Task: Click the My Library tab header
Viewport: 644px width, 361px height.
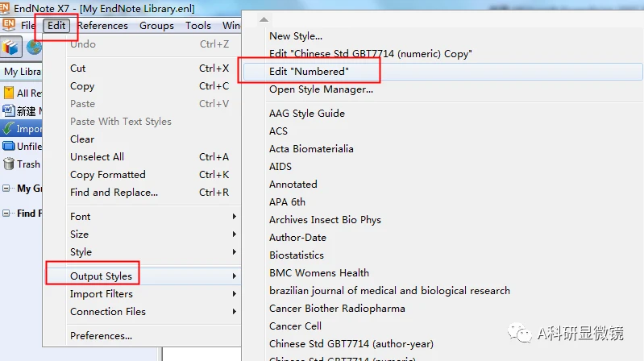Action: tap(21, 72)
